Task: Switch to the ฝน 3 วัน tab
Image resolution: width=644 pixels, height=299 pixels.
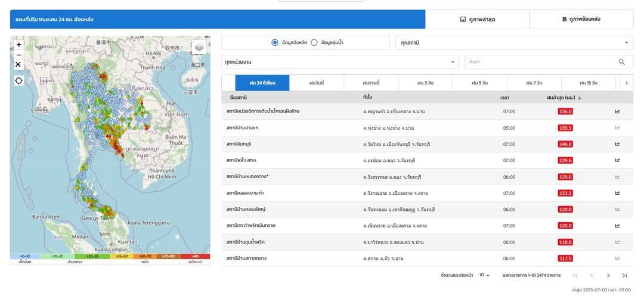Action: 425,83
